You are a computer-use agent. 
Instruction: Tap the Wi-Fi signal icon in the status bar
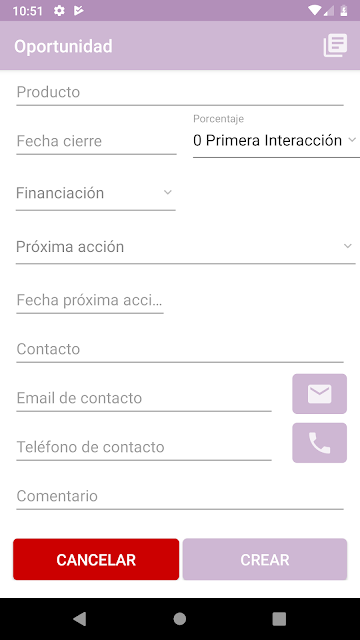(x=315, y=11)
